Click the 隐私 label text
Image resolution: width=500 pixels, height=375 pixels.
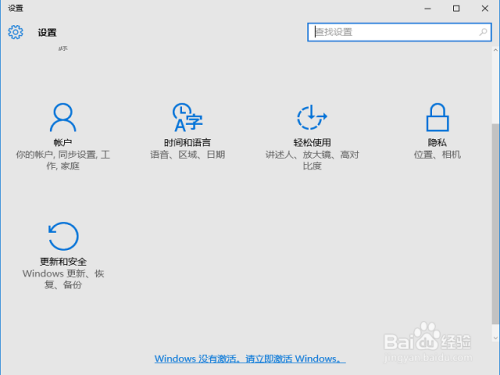[437, 143]
